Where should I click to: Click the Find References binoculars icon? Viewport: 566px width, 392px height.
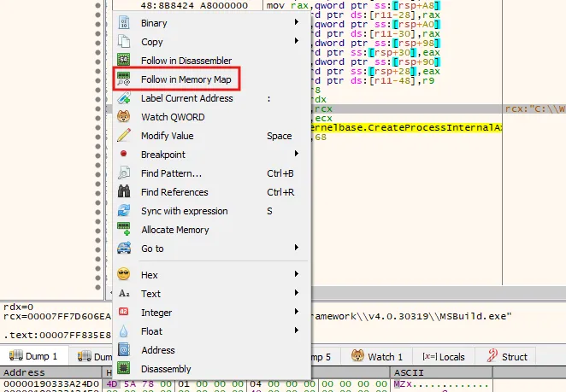[124, 192]
